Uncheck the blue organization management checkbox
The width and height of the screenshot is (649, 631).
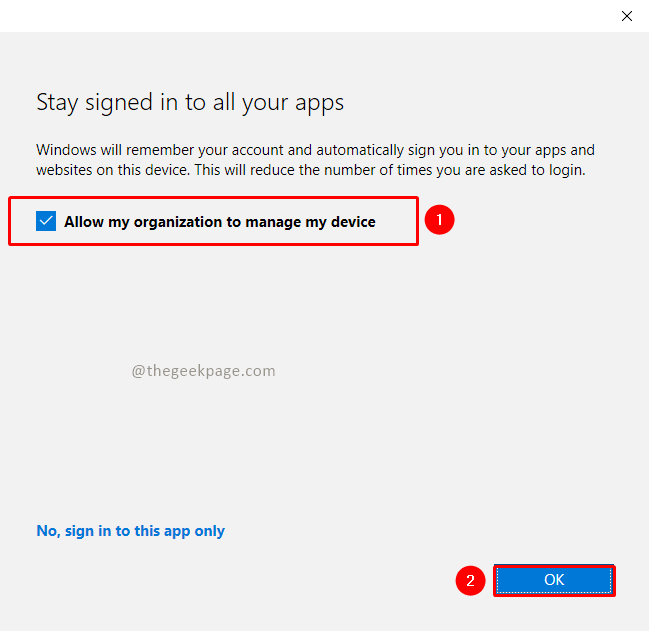click(46, 221)
